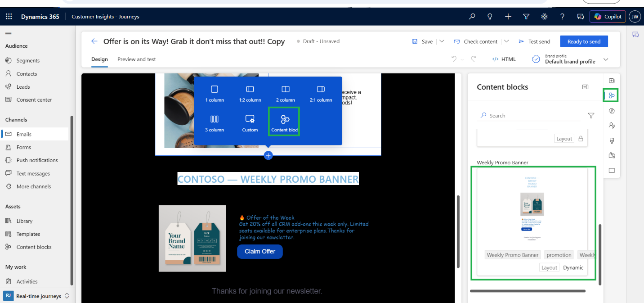Click the Ready to send button
This screenshot has height=303, width=644.
tap(584, 41)
